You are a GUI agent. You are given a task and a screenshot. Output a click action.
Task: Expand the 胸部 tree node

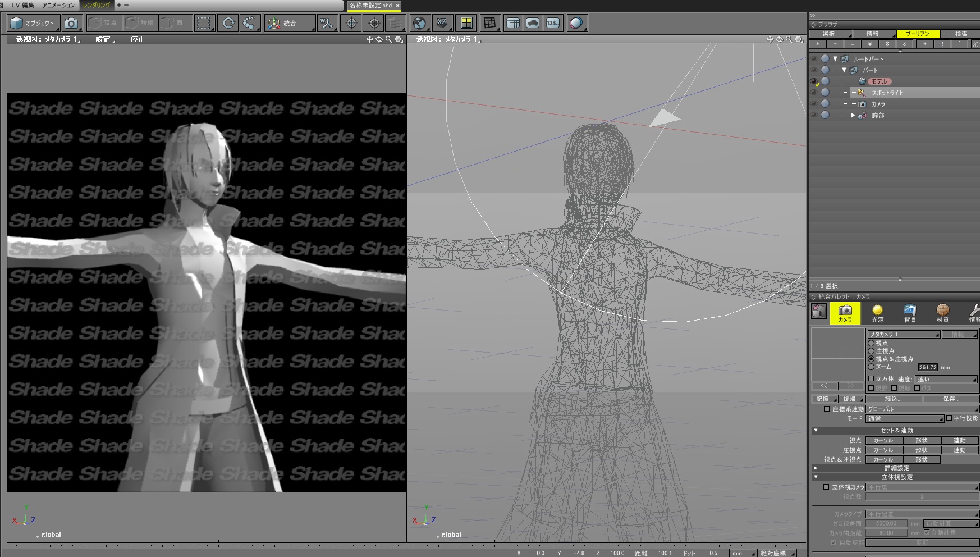[853, 115]
